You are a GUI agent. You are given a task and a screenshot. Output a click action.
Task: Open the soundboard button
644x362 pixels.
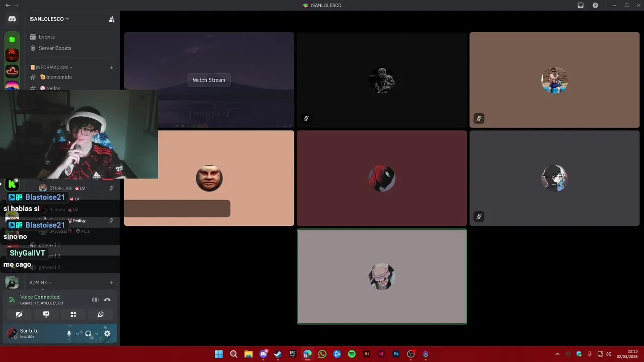point(101,314)
